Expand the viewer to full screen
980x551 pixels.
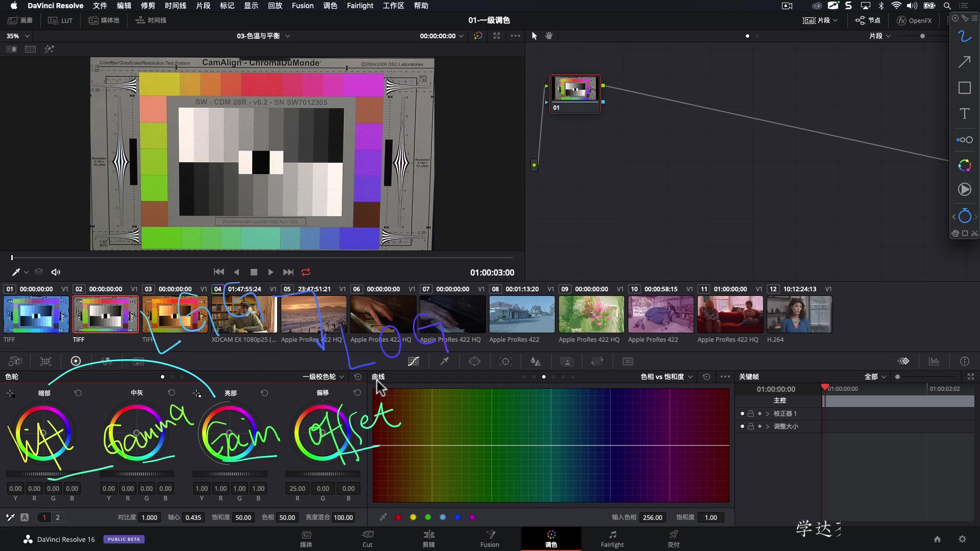pyautogui.click(x=497, y=36)
